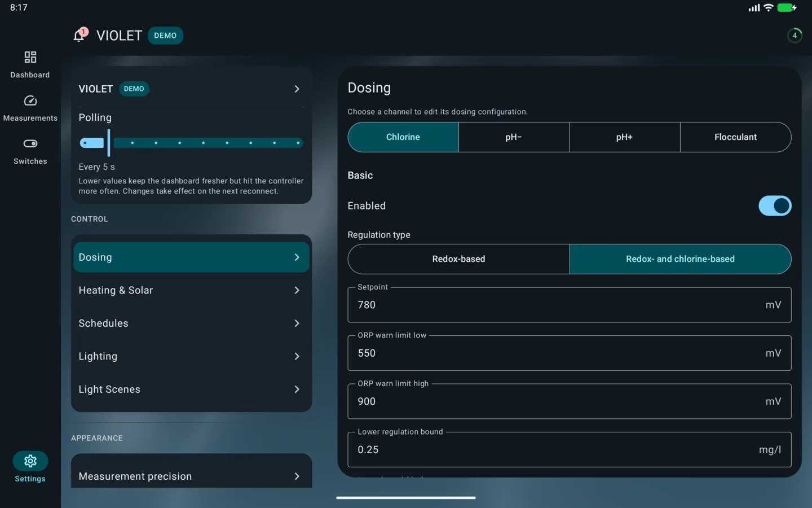
Task: Edit the ORP warn limit low field
Action: click(x=570, y=353)
